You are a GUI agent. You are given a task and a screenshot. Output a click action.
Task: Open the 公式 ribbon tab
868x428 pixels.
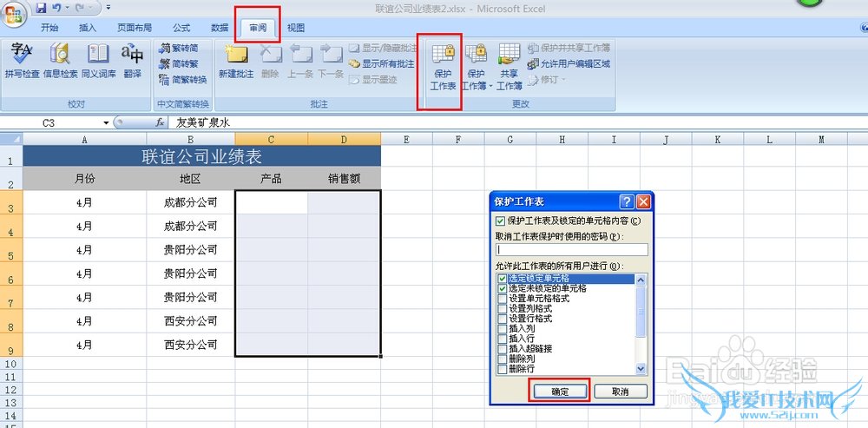181,28
